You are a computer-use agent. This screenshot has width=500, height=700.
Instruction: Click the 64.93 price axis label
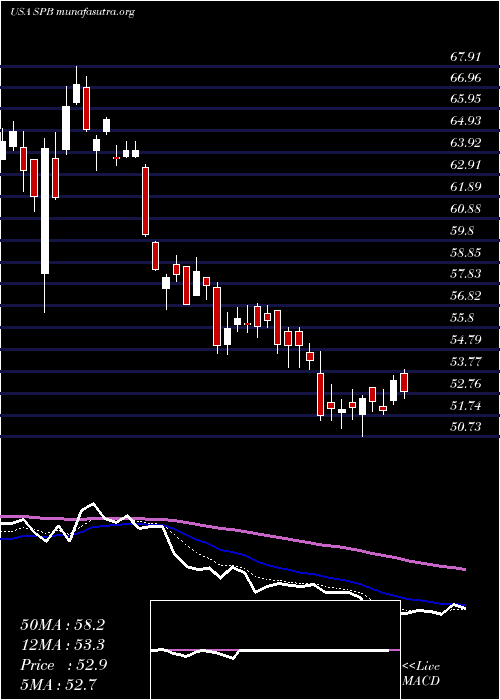(x=466, y=121)
